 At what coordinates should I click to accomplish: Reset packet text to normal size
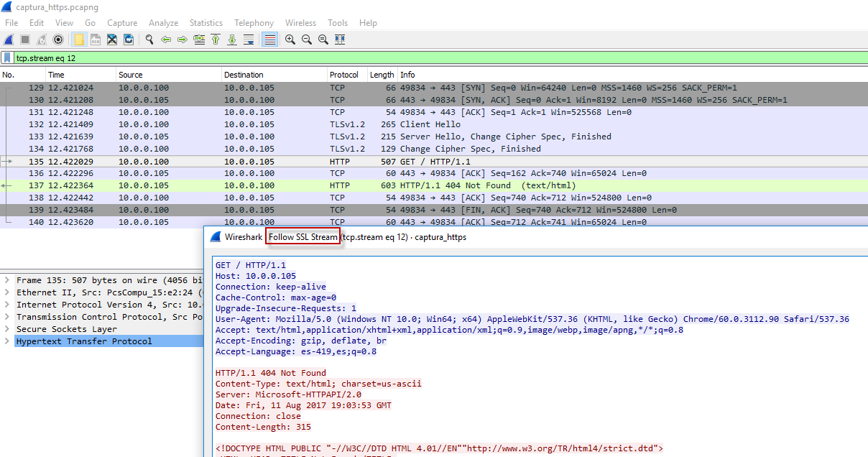click(x=323, y=40)
